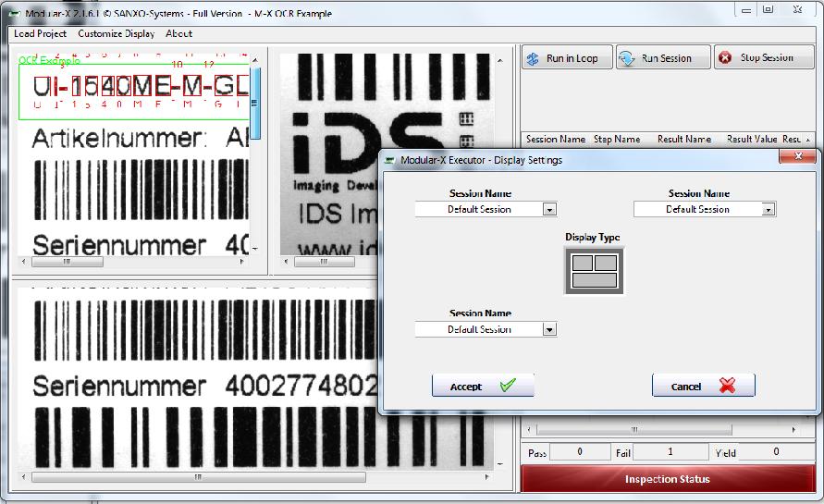Expand the top-right Session Name dropdown
The height and width of the screenshot is (504, 824).
click(769, 210)
